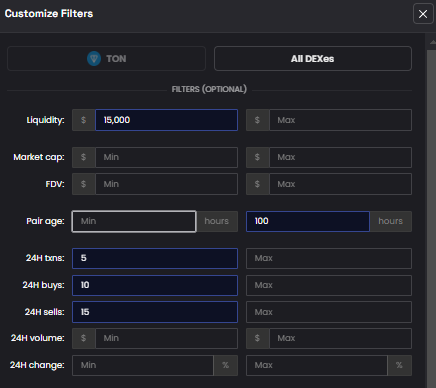Viewport: 436px width, 388px height.
Task: Click the FILTERS (OPTIONAL) heading
Action: tap(209, 89)
